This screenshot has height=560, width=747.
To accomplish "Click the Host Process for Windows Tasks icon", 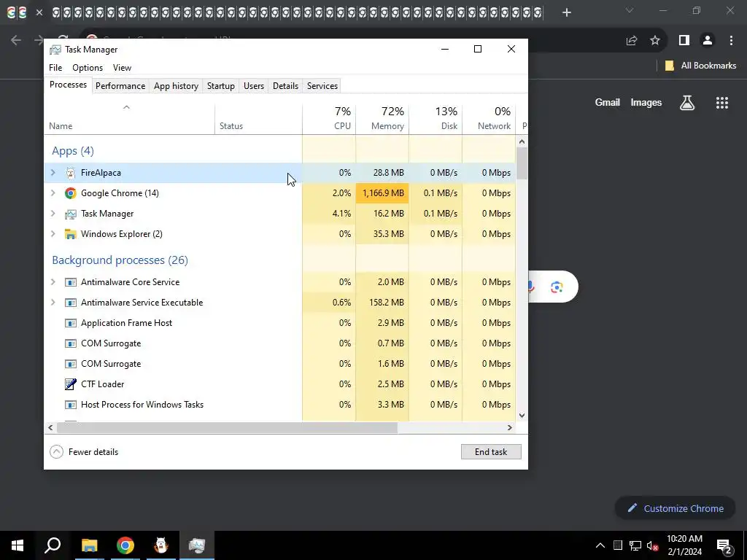I will pyautogui.click(x=71, y=405).
